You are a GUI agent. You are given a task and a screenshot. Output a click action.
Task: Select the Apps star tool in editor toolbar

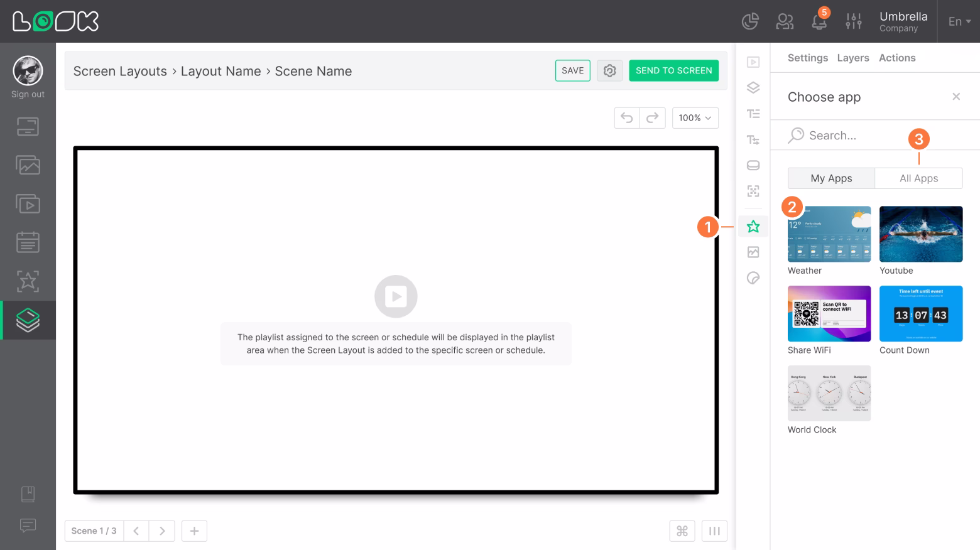[753, 226]
